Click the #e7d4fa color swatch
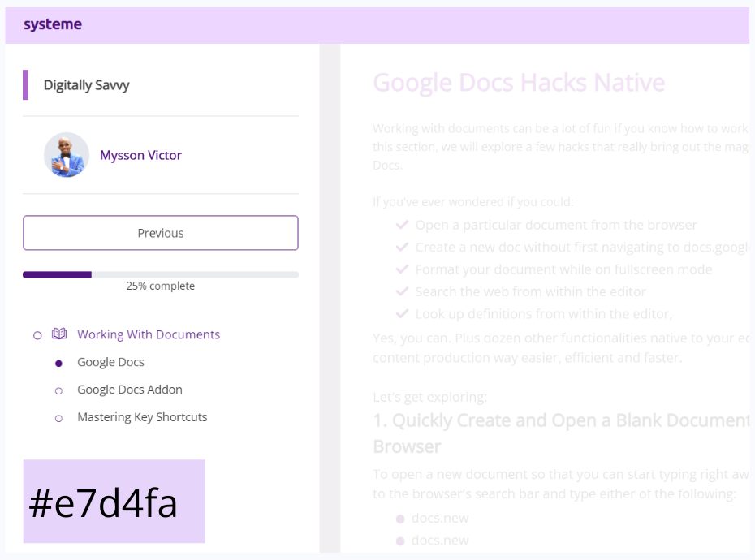The height and width of the screenshot is (560, 755). pos(114,502)
